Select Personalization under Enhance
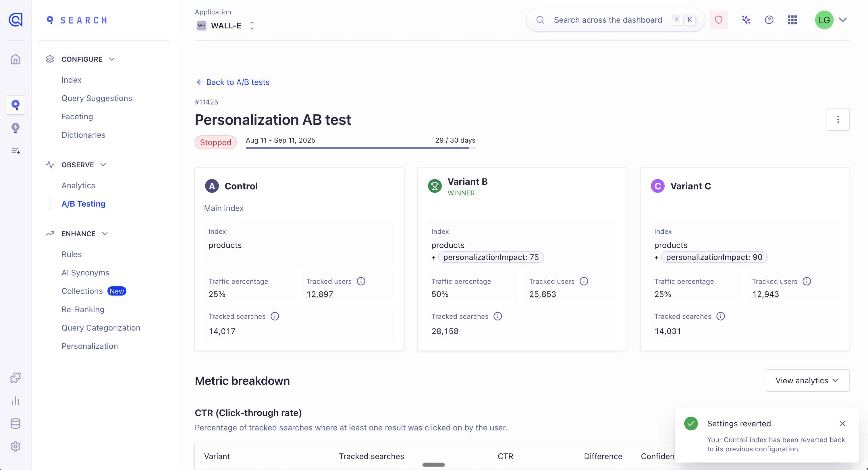Image resolution: width=868 pixels, height=470 pixels. click(x=89, y=346)
